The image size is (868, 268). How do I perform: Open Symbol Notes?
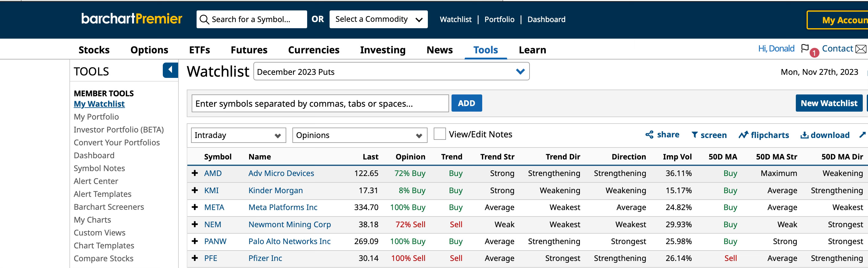pos(99,168)
